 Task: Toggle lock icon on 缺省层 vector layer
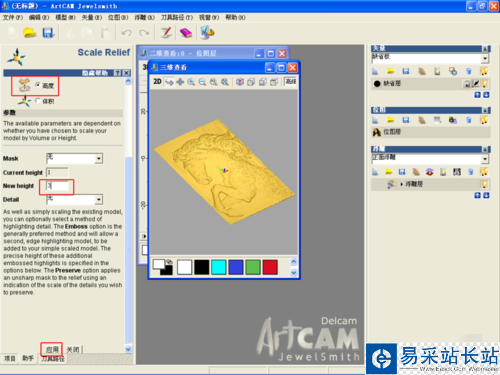467,84
